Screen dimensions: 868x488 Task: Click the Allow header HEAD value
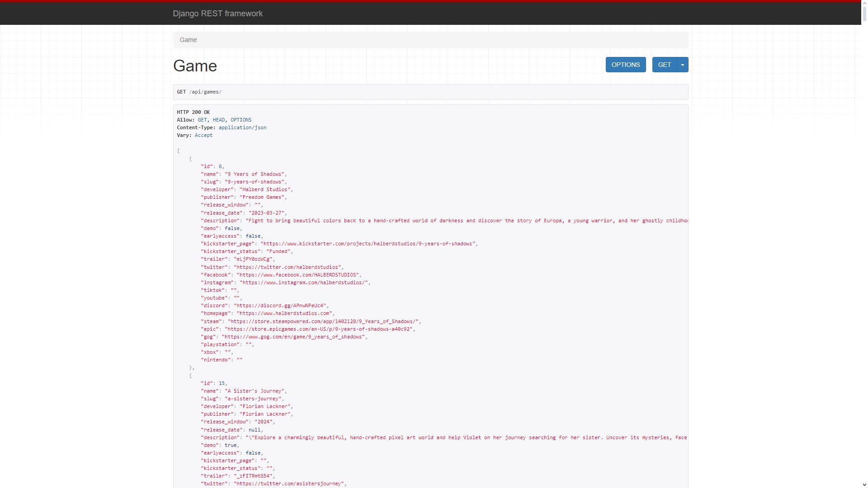218,120
